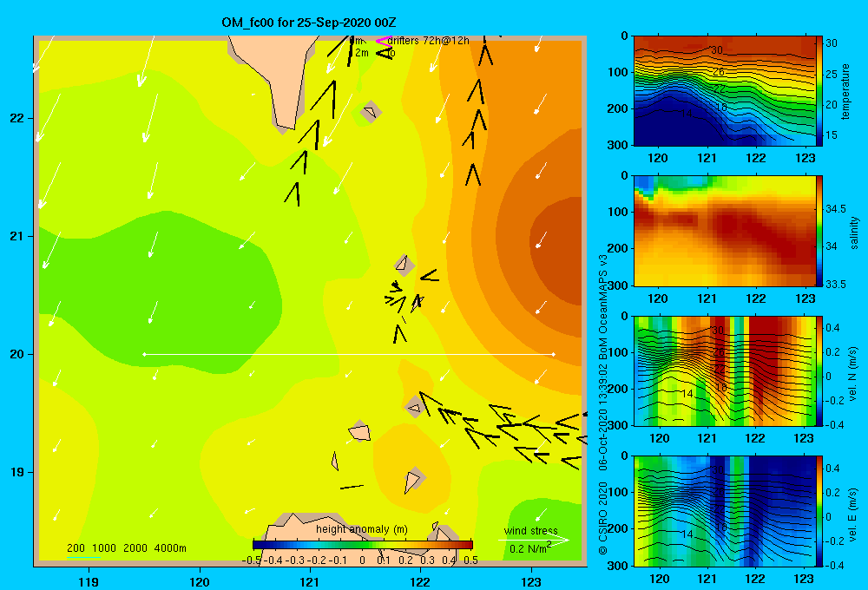This screenshot has height=590, width=868.
Task: Click the "300" depth tick on temperature panel
Action: point(618,145)
